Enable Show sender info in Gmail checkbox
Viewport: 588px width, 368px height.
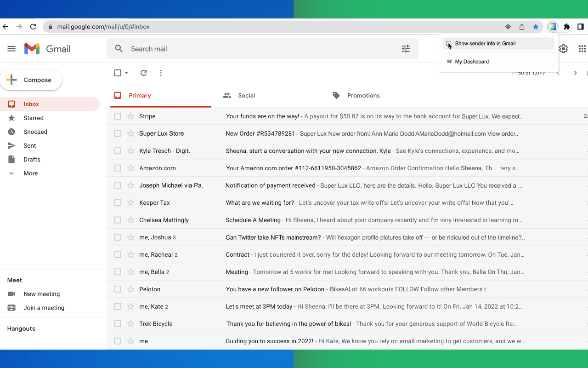coord(449,44)
